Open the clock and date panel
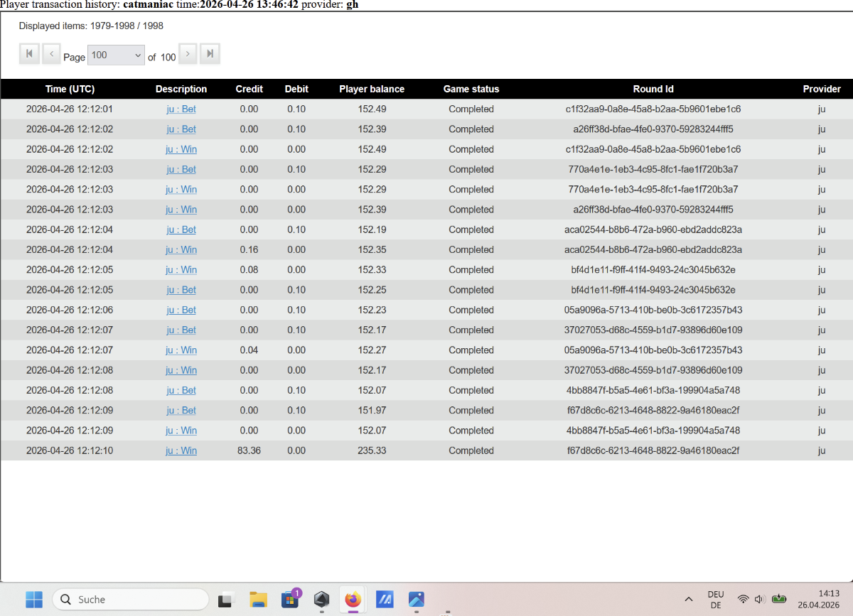The image size is (853, 616). coord(827,599)
